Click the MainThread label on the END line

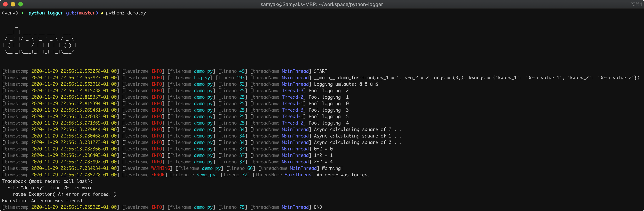click(x=295, y=207)
